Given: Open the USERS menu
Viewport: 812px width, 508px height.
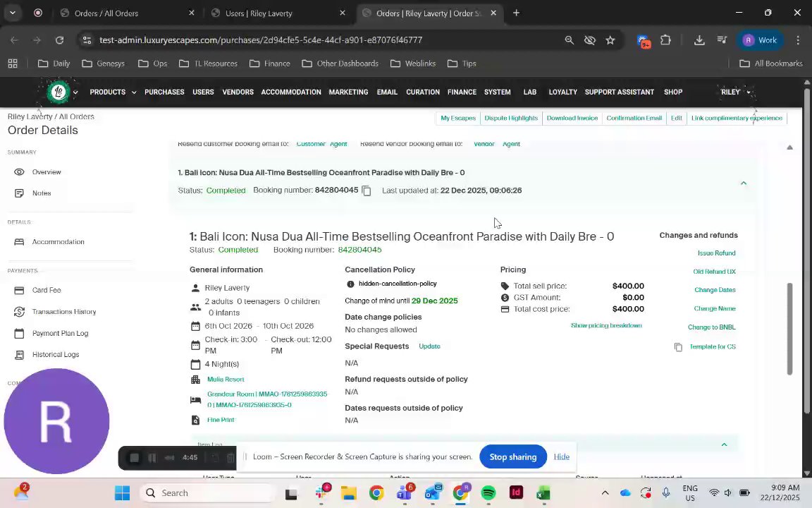Looking at the screenshot, I should click(x=203, y=92).
